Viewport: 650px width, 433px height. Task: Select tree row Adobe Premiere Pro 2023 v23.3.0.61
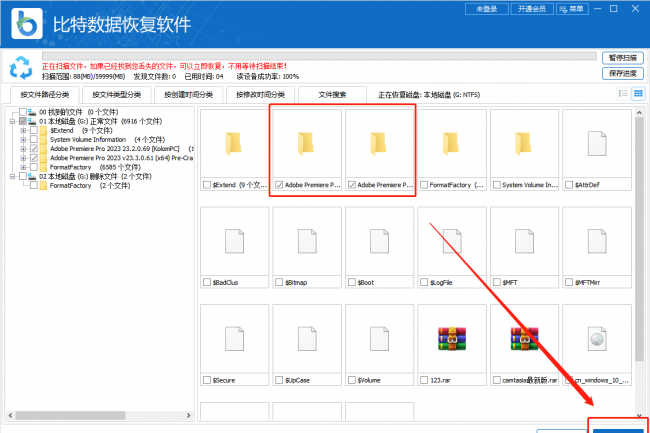121,158
